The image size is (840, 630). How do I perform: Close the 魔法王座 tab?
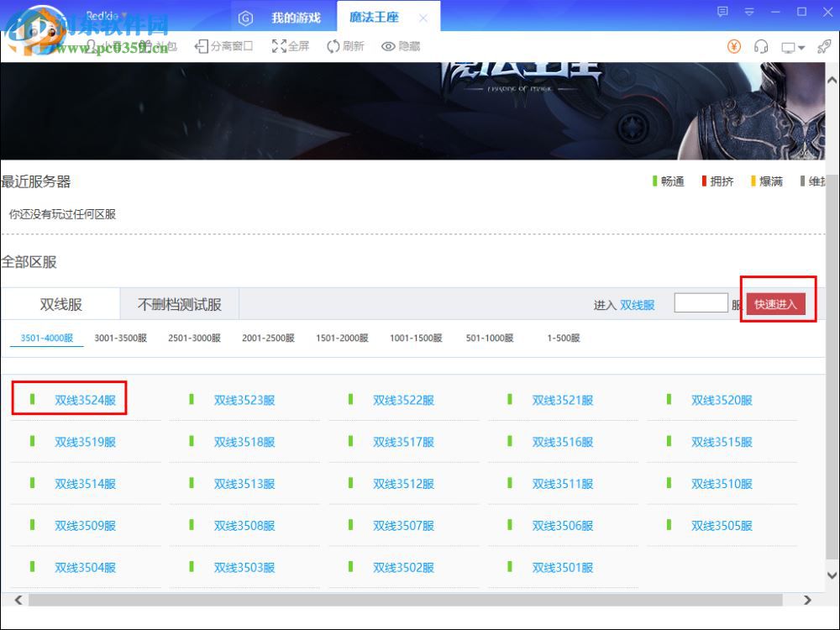[x=423, y=18]
